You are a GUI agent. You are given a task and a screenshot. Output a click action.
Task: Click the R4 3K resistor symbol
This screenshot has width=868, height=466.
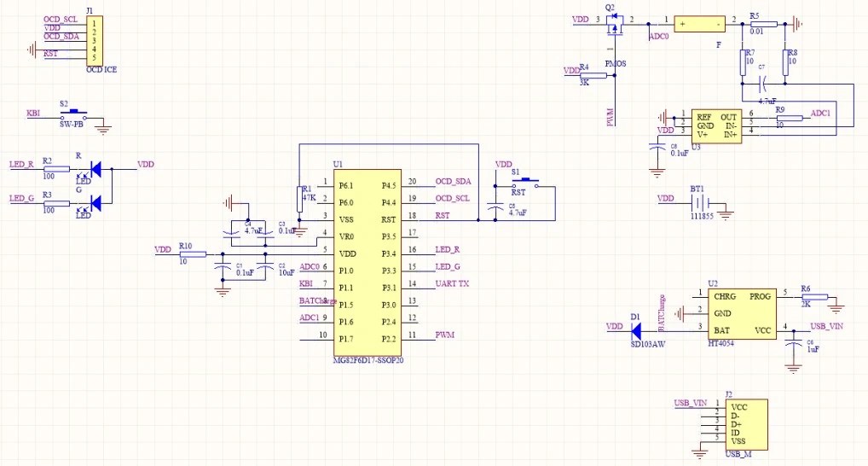(x=594, y=75)
